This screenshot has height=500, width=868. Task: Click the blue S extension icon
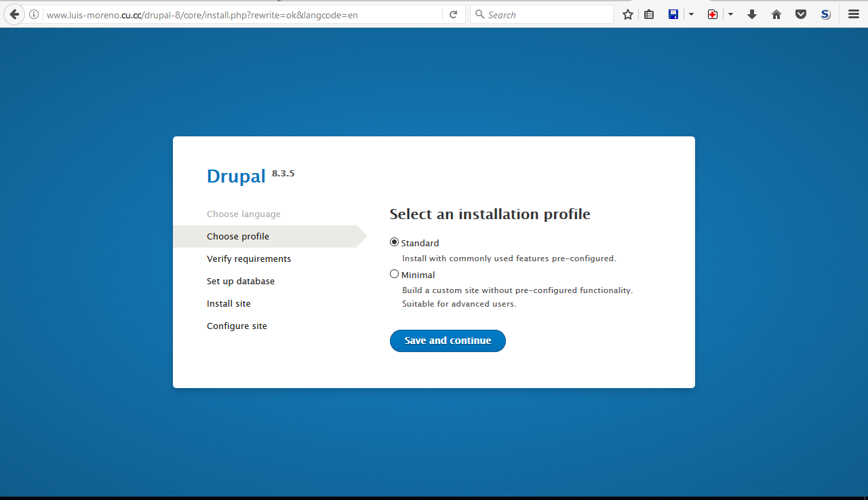tap(825, 14)
